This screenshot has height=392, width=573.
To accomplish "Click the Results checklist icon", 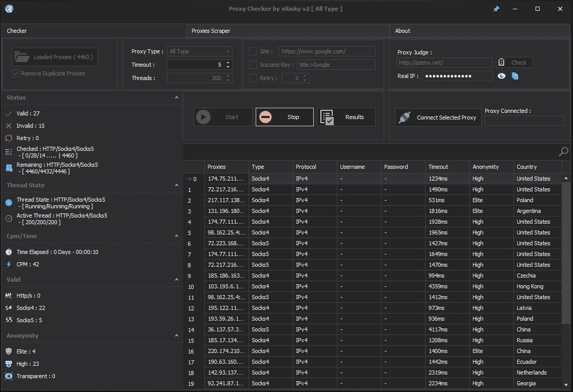I will click(x=327, y=117).
